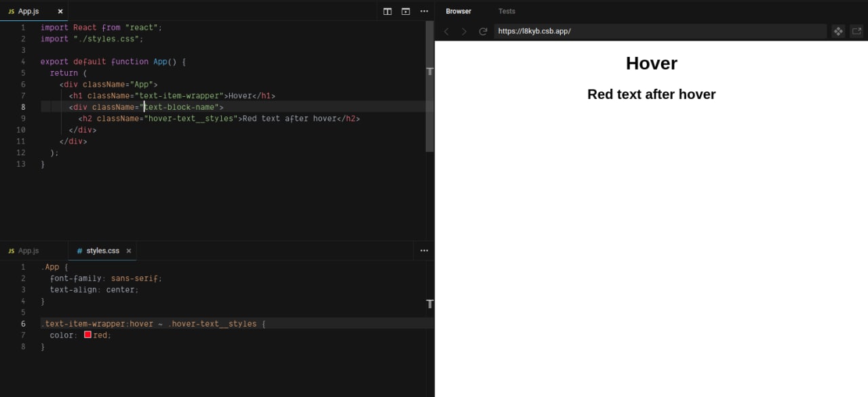Close the App.js tab in the top editor
868x397 pixels.
tap(60, 12)
